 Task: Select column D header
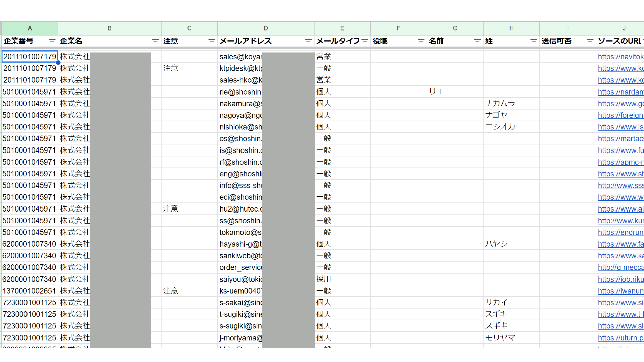click(x=266, y=28)
